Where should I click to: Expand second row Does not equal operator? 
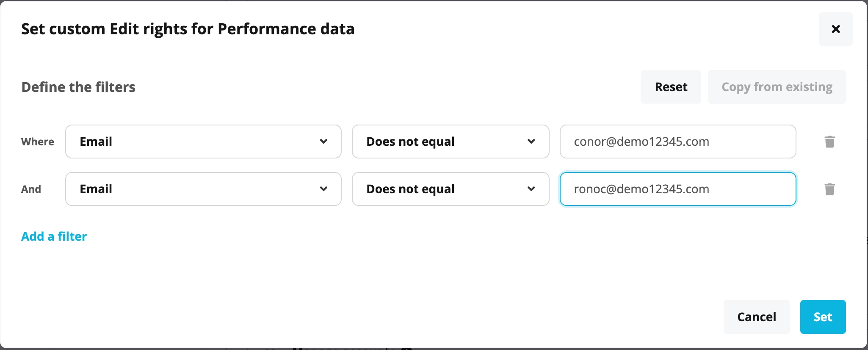coord(451,189)
